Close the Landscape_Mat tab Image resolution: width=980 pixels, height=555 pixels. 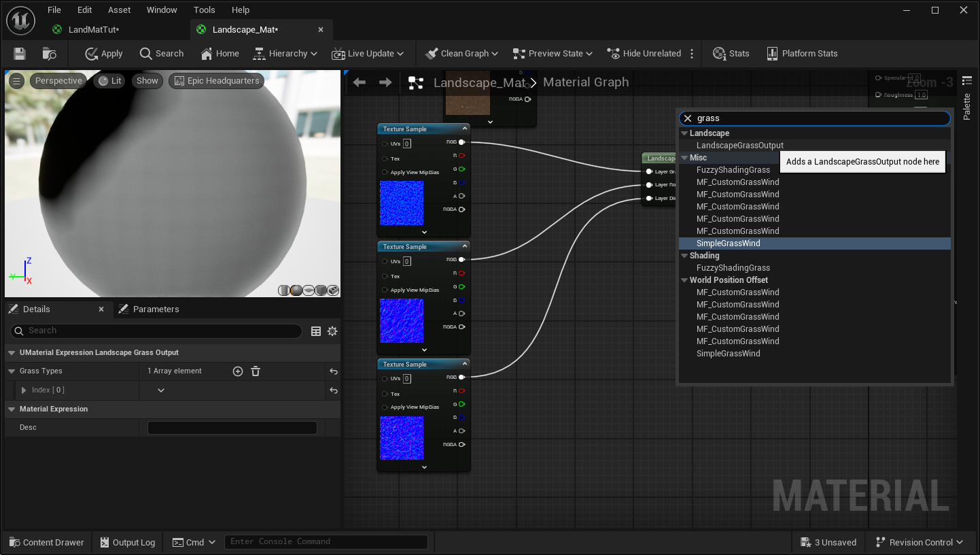pyautogui.click(x=321, y=30)
